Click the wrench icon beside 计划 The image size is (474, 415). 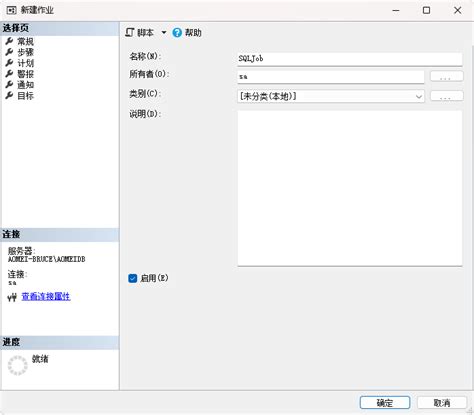click(x=9, y=63)
